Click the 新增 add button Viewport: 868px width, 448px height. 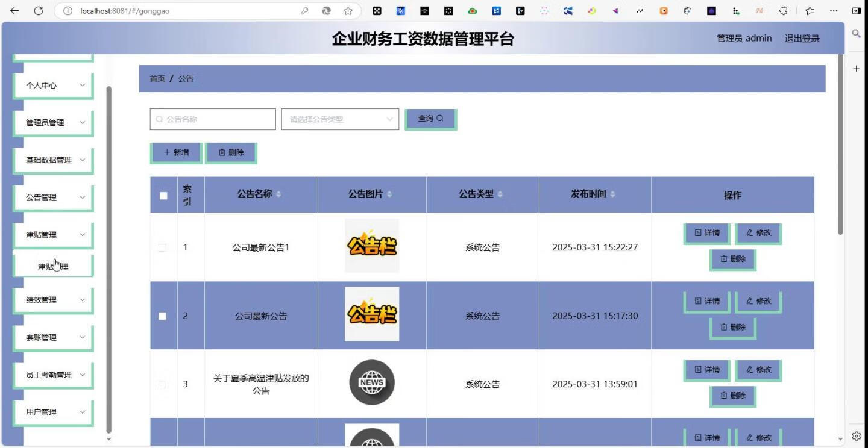[x=176, y=153]
